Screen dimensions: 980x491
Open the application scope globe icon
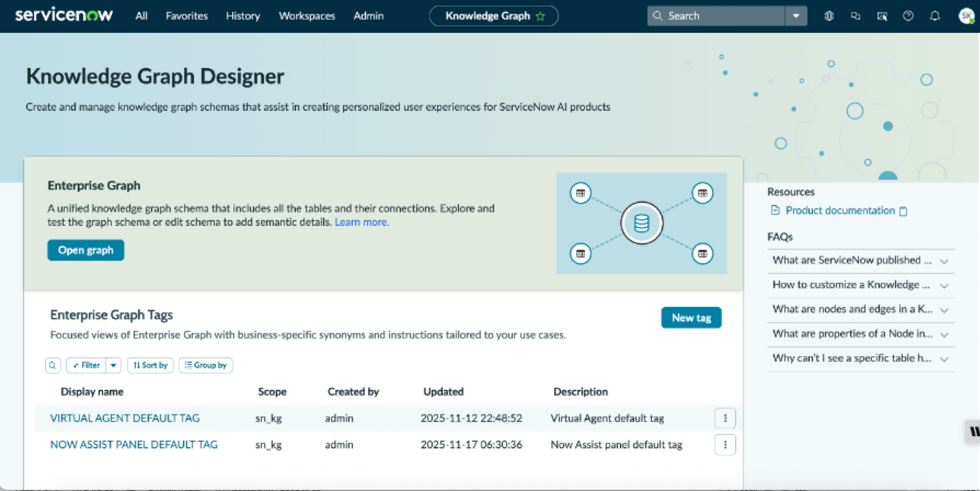coord(829,16)
